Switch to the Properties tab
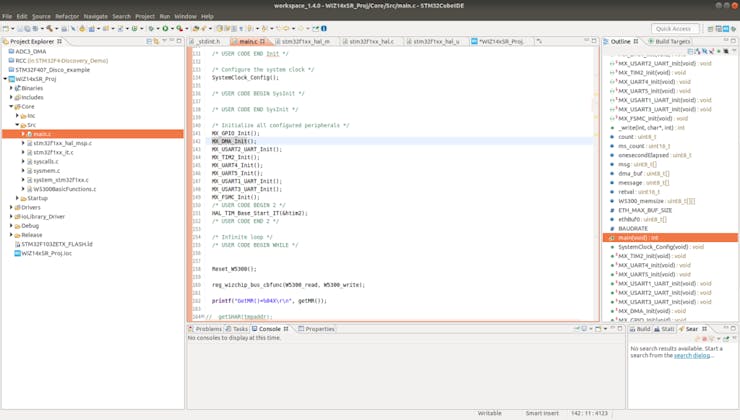 pyautogui.click(x=316, y=329)
